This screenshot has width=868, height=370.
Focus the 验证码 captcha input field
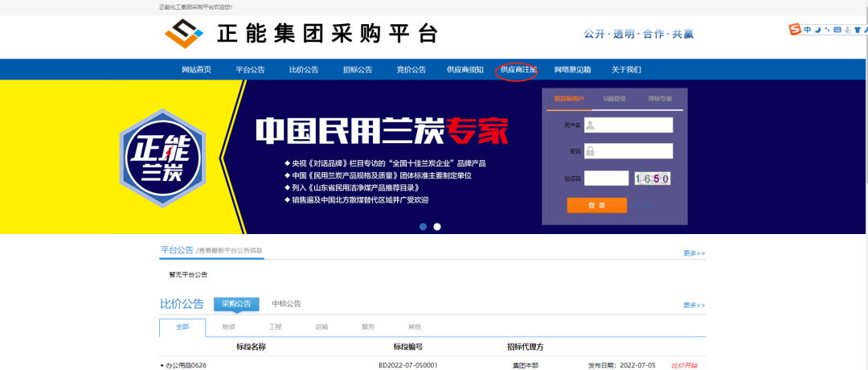tap(606, 178)
